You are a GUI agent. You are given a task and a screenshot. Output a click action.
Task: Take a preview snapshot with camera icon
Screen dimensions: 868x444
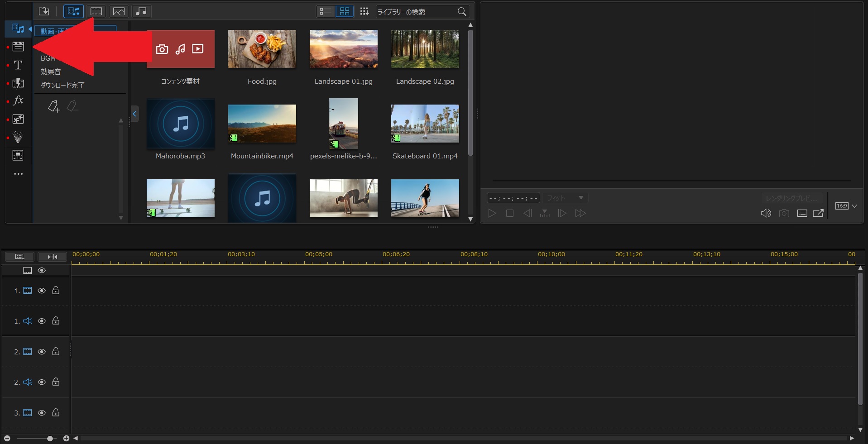[784, 213]
